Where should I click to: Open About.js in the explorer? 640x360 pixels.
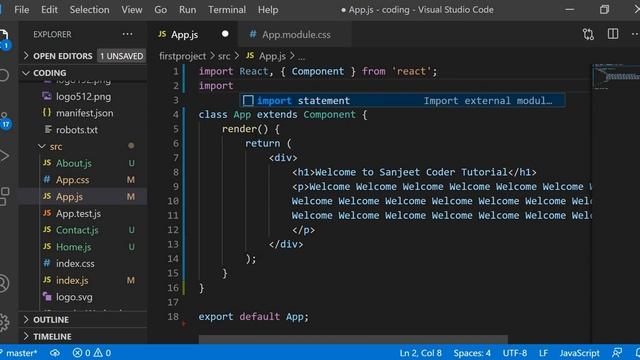[x=73, y=163]
